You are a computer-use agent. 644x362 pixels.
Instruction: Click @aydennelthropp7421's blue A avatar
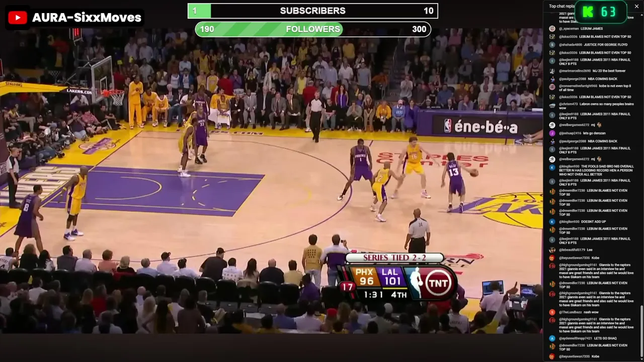[x=552, y=338]
